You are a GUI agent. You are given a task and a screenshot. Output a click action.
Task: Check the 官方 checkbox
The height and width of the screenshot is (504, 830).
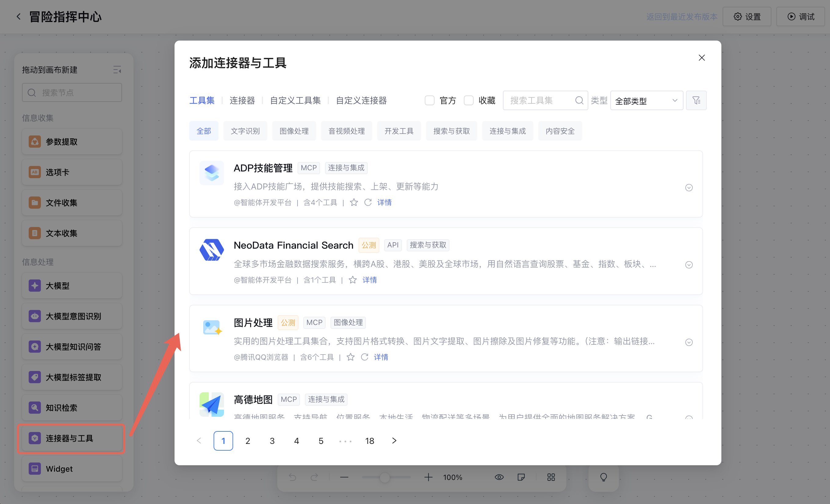click(x=429, y=100)
